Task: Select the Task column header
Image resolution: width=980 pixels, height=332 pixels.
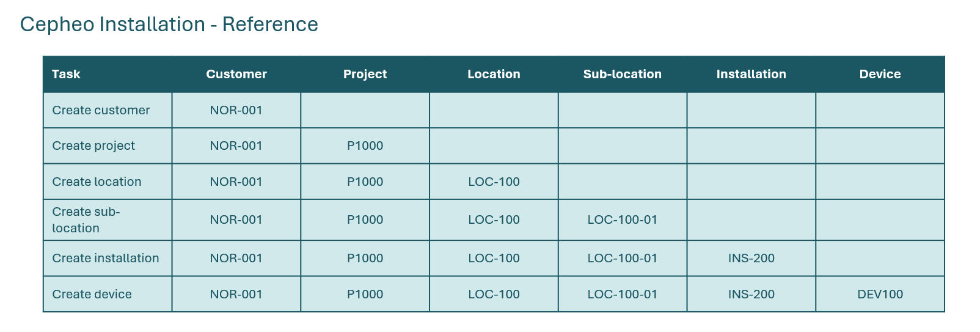Action: (x=66, y=74)
